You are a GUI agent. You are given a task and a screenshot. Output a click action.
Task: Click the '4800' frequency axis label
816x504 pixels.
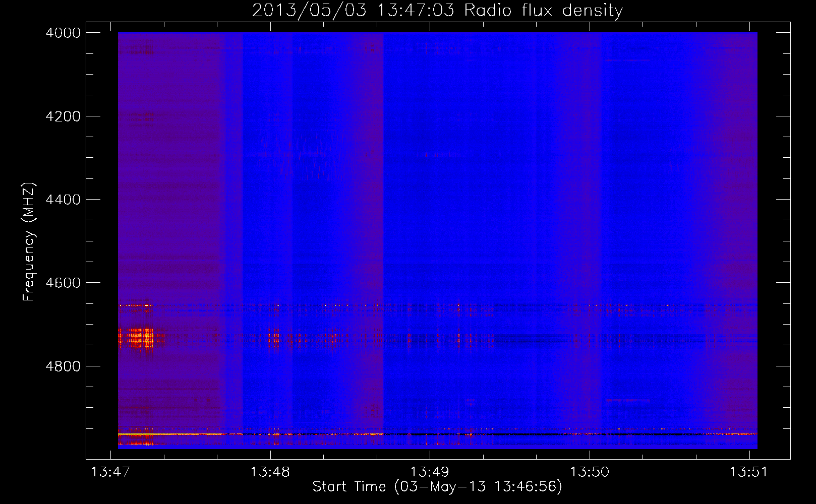pos(63,366)
